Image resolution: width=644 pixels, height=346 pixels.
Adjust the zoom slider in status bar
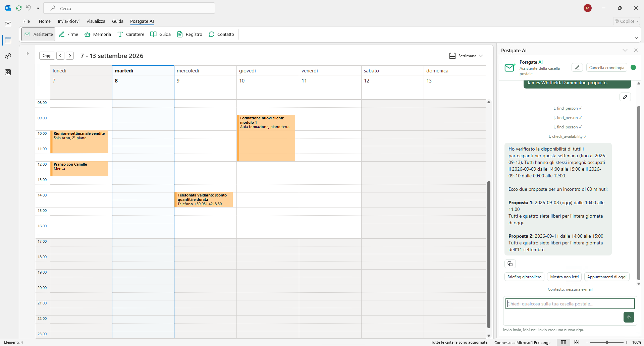(606, 342)
